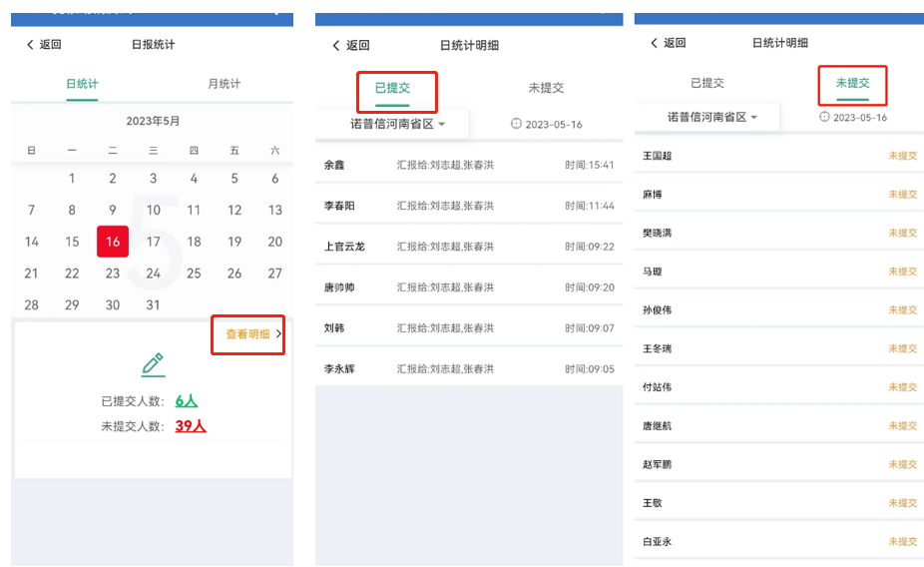Select highlighted date 16 on the calendar
Viewport: 924px width, 567px height.
(113, 241)
